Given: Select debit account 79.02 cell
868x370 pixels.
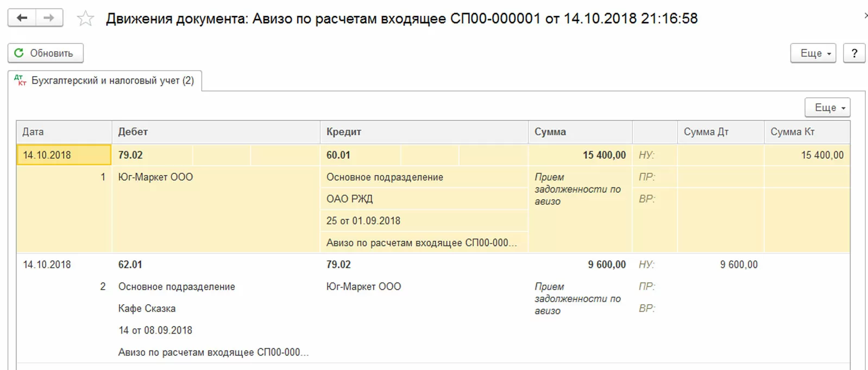Looking at the screenshot, I should [131, 155].
